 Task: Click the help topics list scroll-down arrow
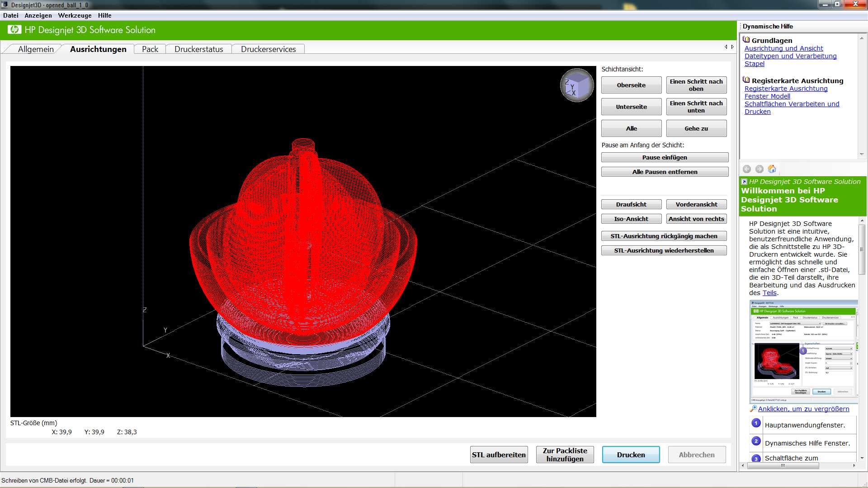pyautogui.click(x=862, y=154)
